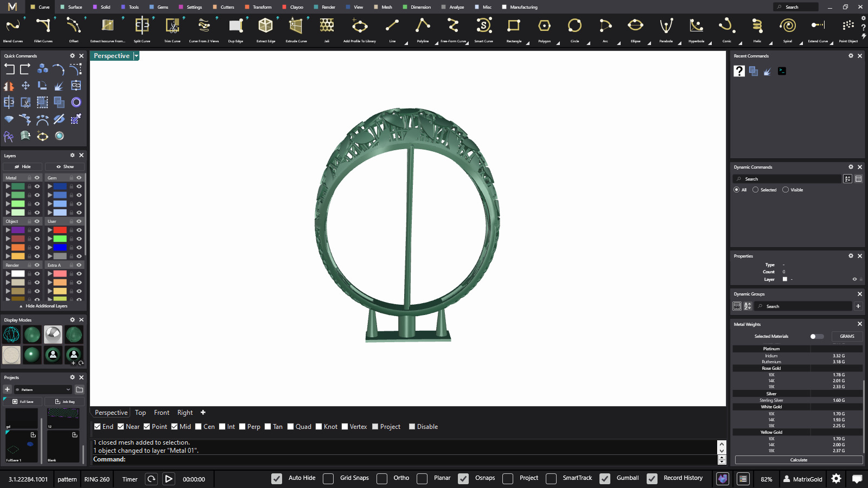Pick the Polyline drawing tool
The height and width of the screenshot is (488, 868).
pyautogui.click(x=423, y=30)
